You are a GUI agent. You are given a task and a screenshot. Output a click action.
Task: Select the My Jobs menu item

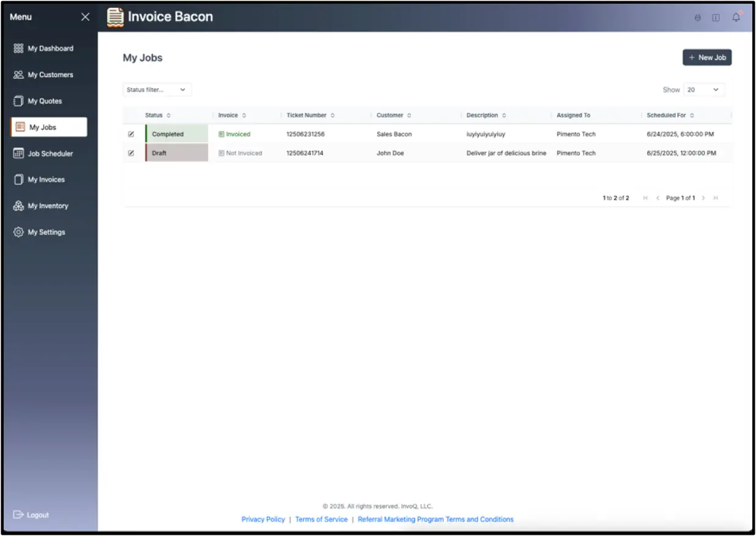coord(49,127)
